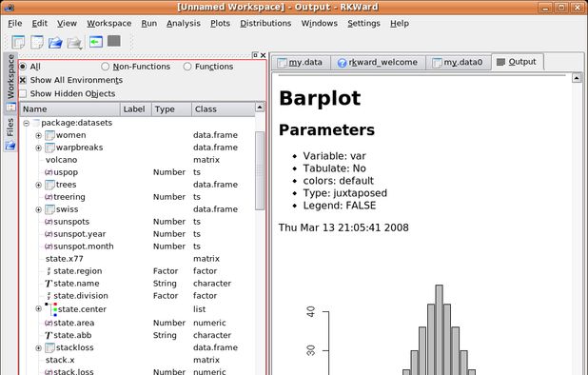Viewport: 588px width, 375px height.
Task: Click the object tree scroll up arrow
Action: (260, 108)
